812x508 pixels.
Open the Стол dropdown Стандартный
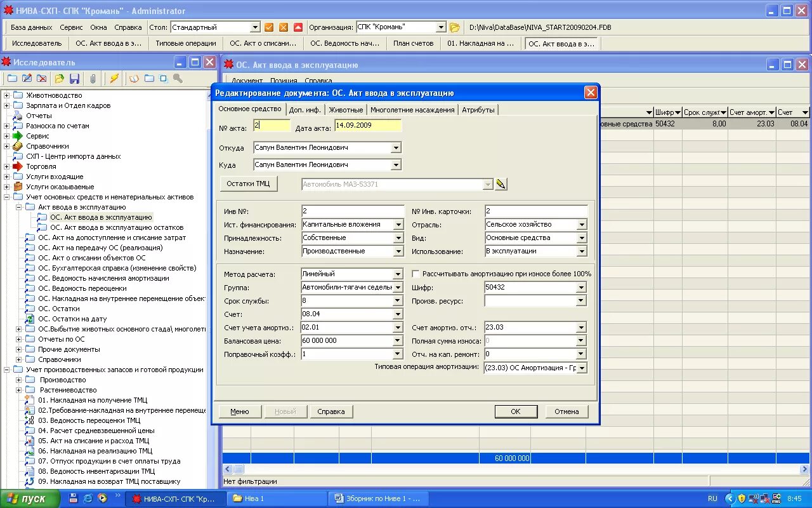[255, 27]
